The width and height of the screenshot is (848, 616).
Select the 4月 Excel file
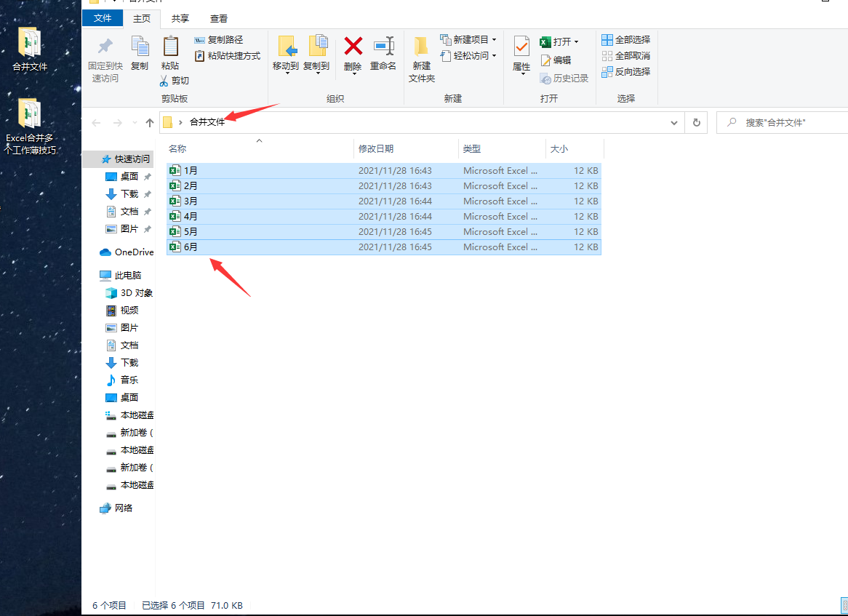[384, 216]
